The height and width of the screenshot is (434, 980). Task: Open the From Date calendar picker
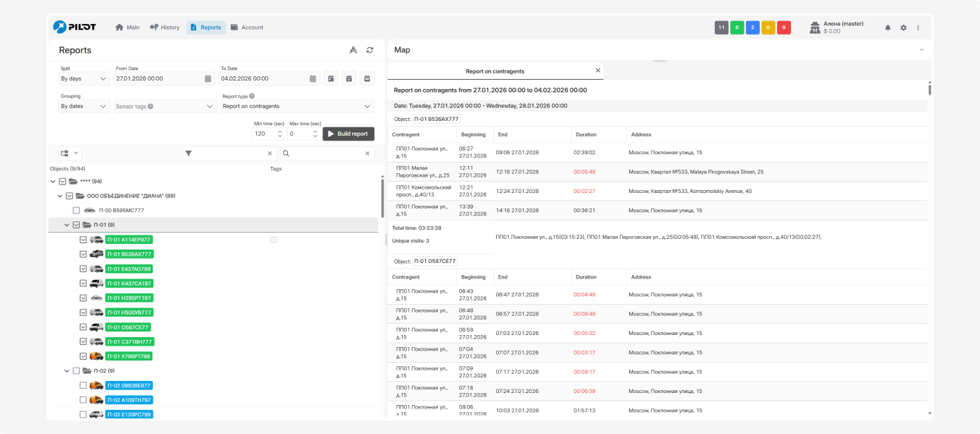pos(208,78)
